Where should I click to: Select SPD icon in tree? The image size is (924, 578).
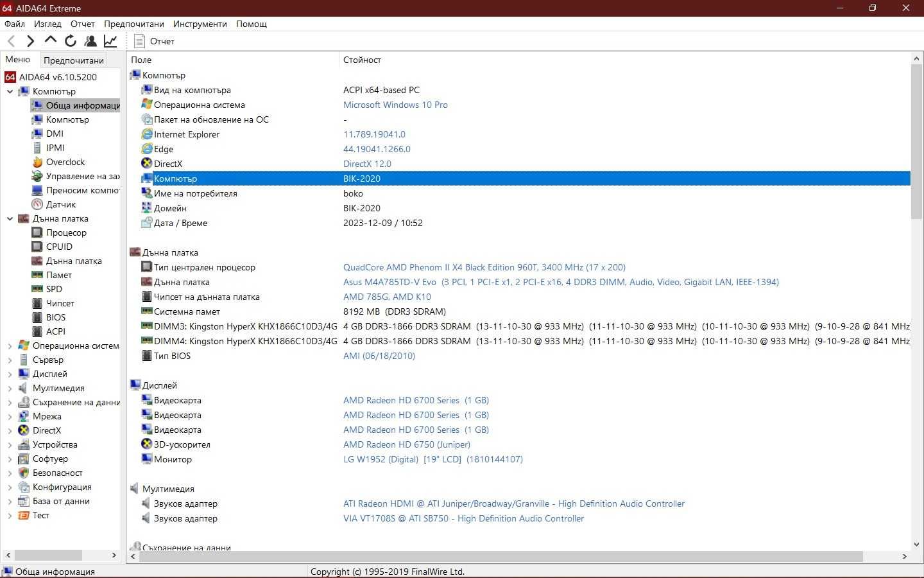click(x=37, y=289)
